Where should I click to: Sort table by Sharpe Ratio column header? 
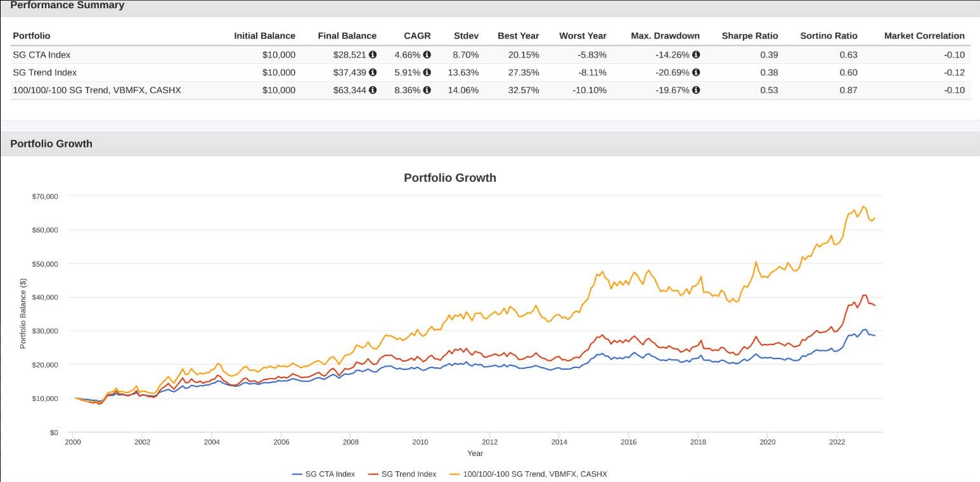[x=750, y=36]
